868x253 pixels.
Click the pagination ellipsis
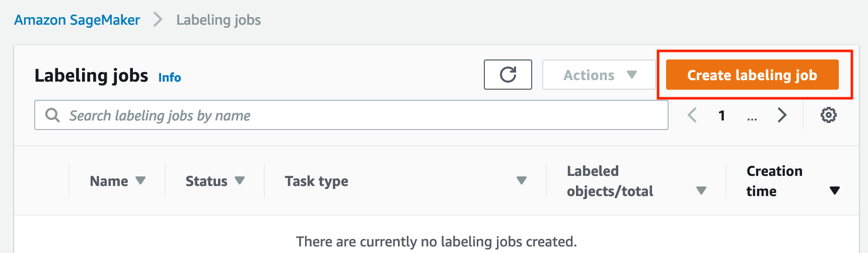(x=752, y=117)
